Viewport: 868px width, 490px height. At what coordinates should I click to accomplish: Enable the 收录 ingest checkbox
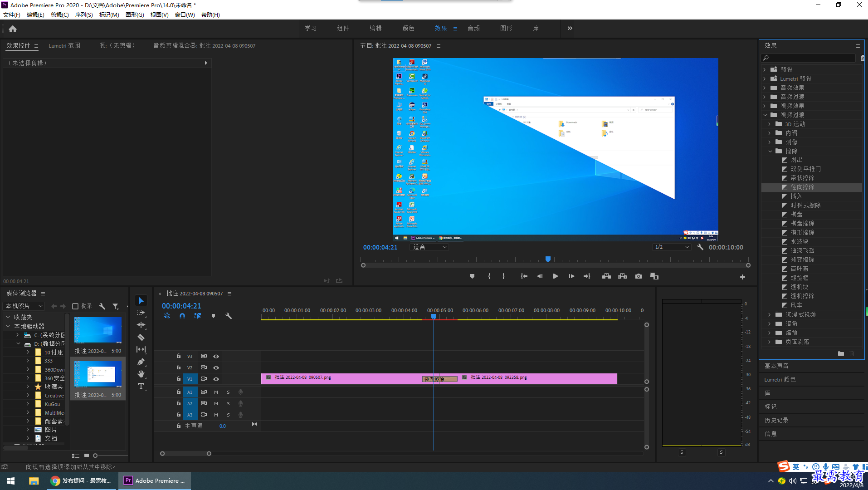coord(75,306)
